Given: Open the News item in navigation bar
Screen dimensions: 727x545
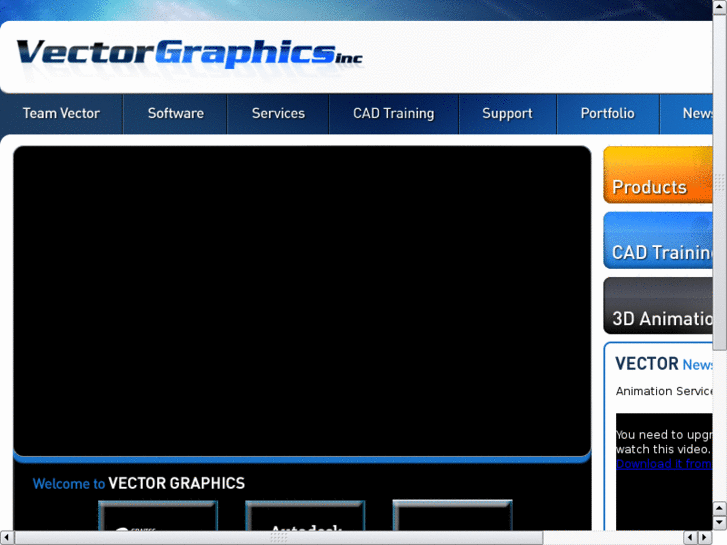Looking at the screenshot, I should pos(687,114).
